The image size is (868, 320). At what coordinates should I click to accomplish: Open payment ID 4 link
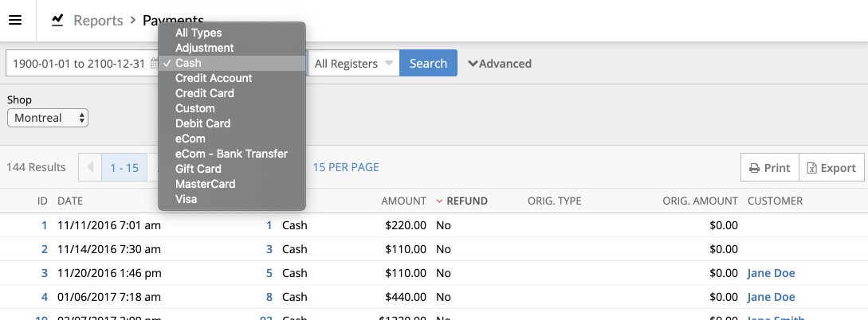point(45,297)
